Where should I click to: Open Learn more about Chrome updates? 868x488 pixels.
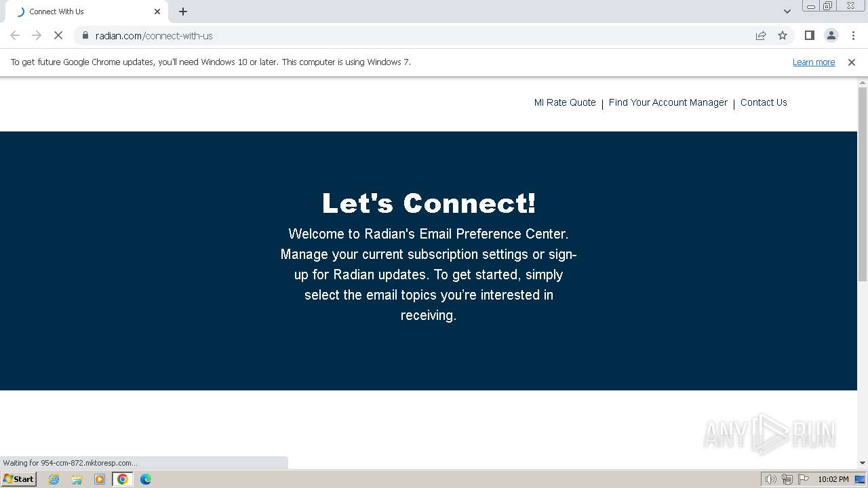814,62
